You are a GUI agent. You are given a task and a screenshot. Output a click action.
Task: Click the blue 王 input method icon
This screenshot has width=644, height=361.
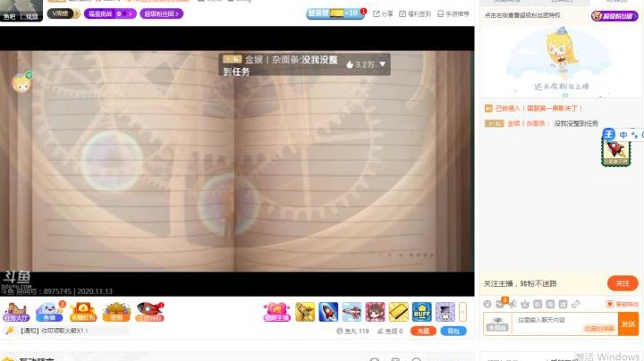609,134
